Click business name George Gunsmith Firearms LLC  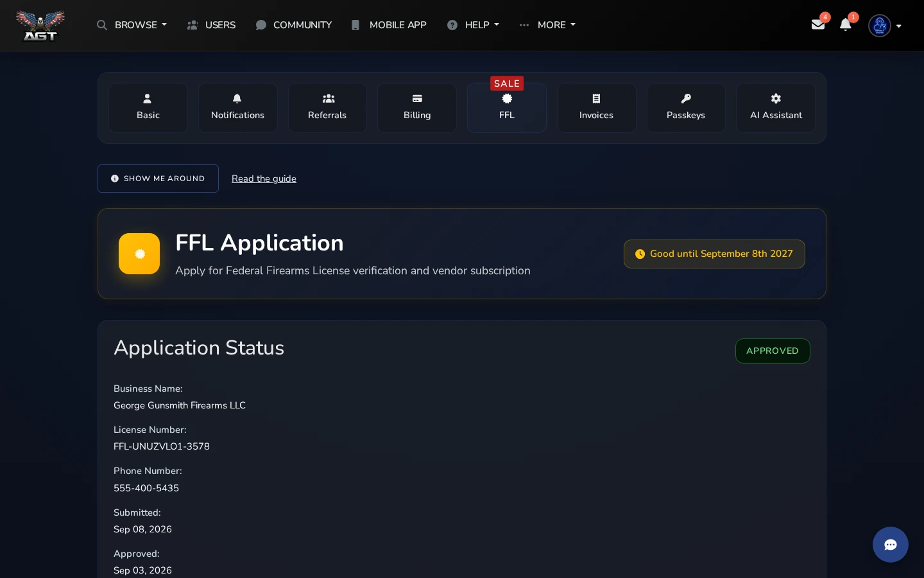(180, 405)
